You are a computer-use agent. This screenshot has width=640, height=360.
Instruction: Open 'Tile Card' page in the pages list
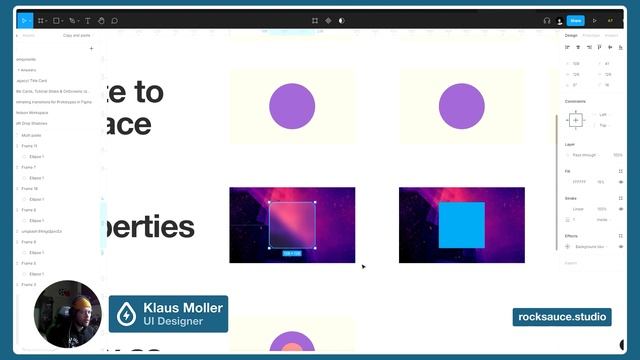click(32, 81)
